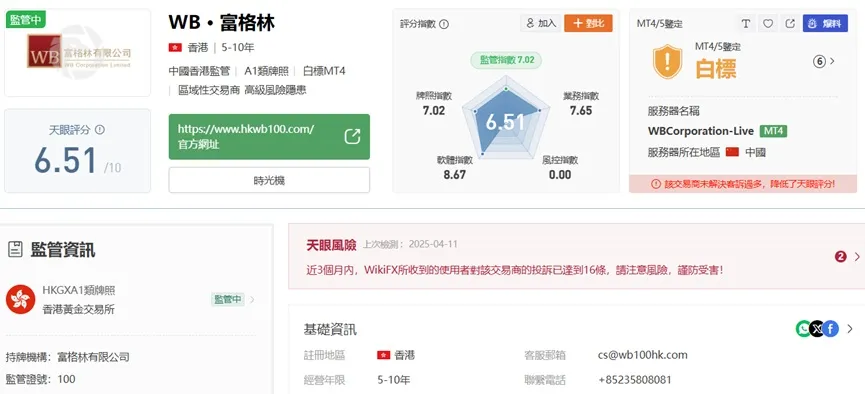The height and width of the screenshot is (394, 865).
Task: Click the radar chart score 6.51
Action: click(x=505, y=122)
